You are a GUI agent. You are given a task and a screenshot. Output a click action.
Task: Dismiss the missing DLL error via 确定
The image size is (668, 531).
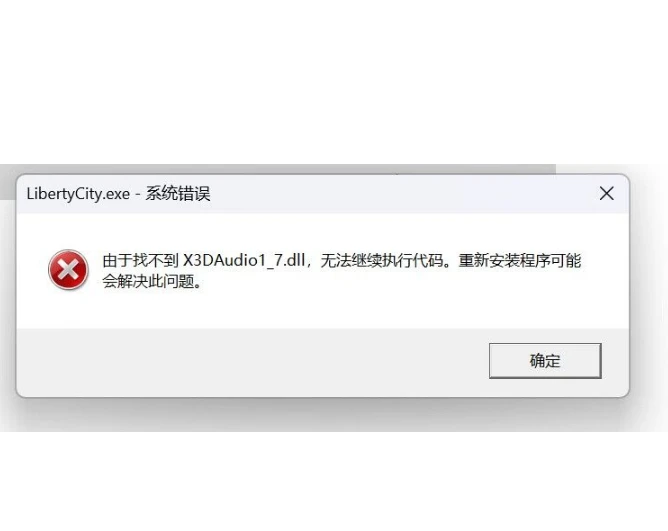point(545,361)
